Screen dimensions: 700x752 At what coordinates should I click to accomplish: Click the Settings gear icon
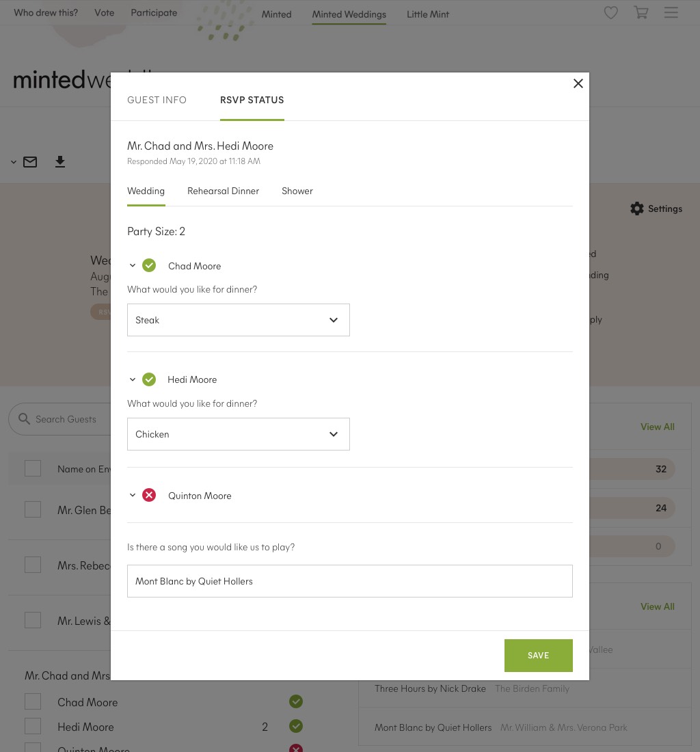636,209
